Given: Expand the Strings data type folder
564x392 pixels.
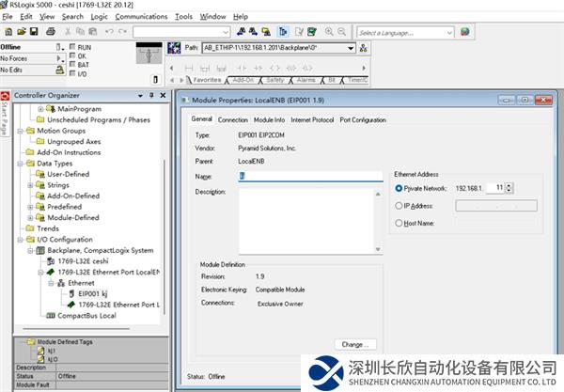Looking at the screenshot, I should coord(30,185).
